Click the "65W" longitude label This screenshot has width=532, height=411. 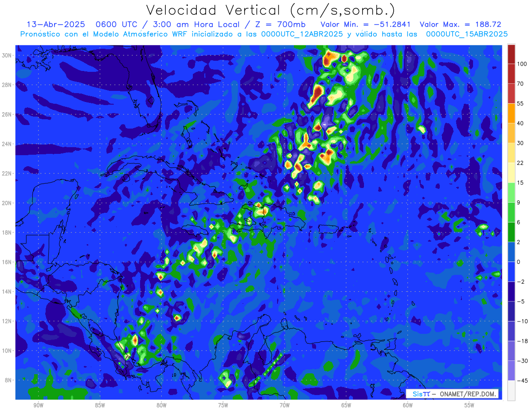click(x=346, y=405)
